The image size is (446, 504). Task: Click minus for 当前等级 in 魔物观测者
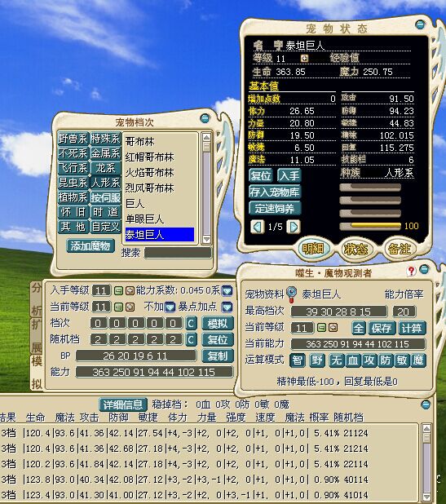[x=321, y=328]
